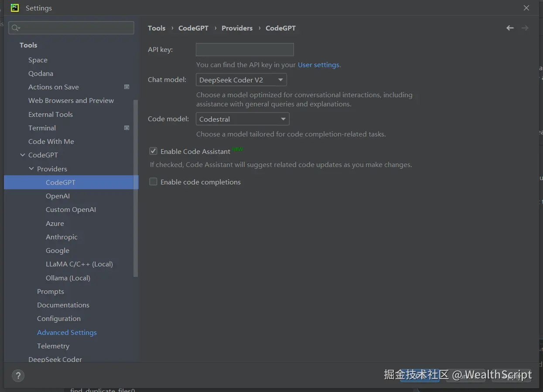The width and height of the screenshot is (543, 392).
Task: Click the Providers breadcrumb
Action: coord(237,28)
